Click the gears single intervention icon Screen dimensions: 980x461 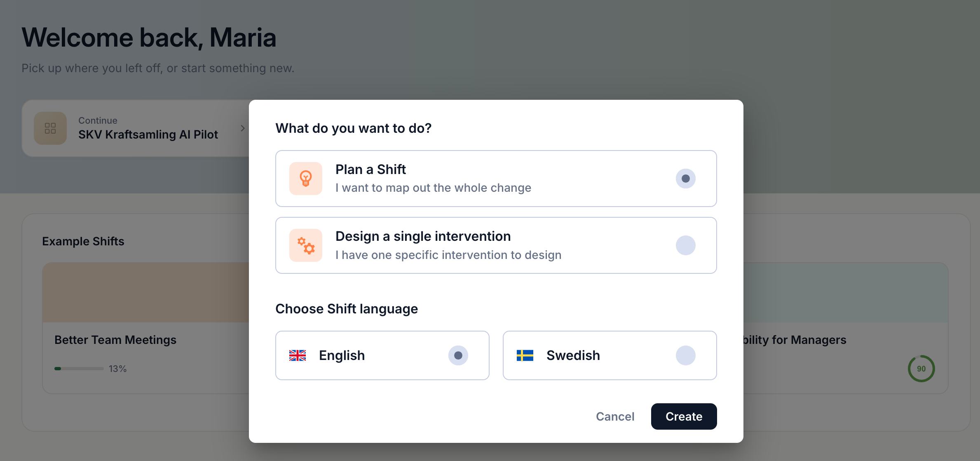click(x=305, y=245)
